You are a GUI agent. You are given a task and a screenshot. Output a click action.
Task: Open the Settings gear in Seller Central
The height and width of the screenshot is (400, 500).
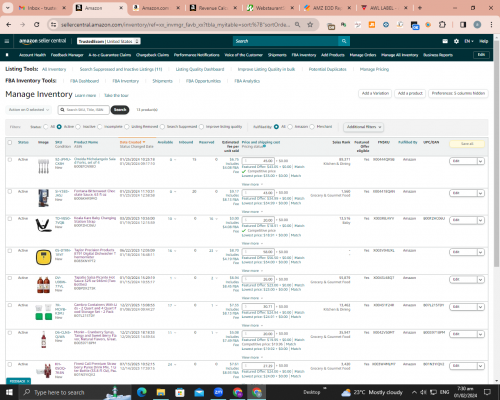pos(456,41)
